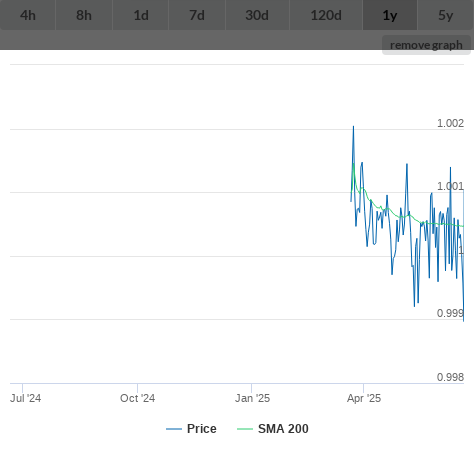Click the 0.999 y-axis label
The height and width of the screenshot is (455, 474).
[x=450, y=313]
